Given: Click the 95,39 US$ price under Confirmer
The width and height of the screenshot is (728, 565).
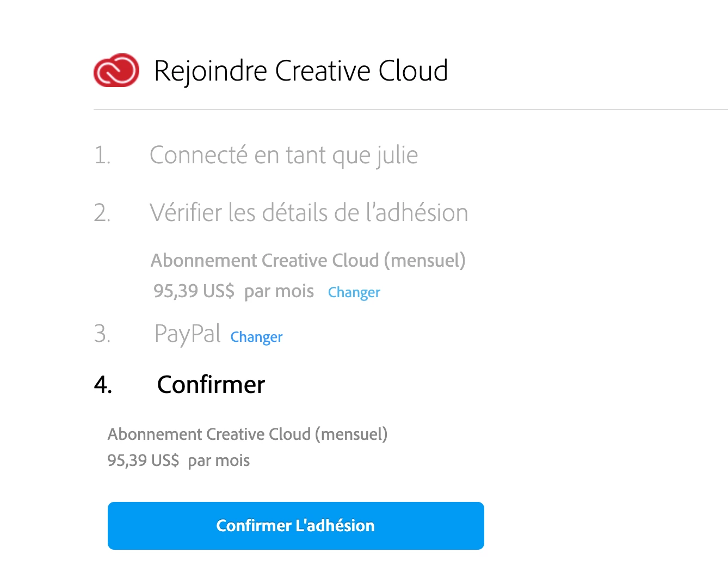Looking at the screenshot, I should [143, 460].
